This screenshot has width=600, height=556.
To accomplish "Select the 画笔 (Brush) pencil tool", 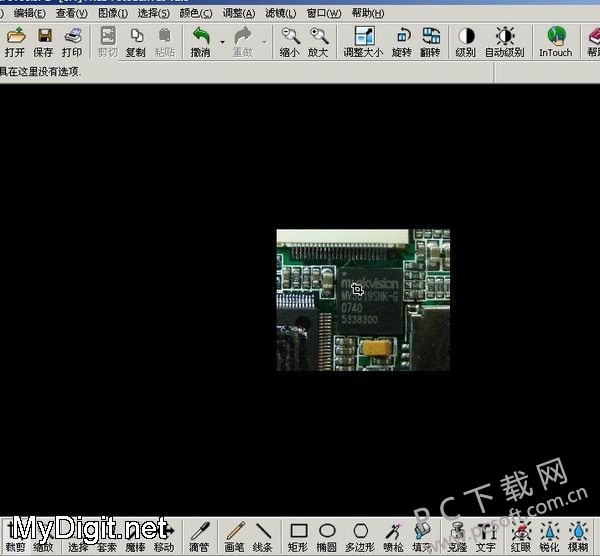I will tap(234, 531).
